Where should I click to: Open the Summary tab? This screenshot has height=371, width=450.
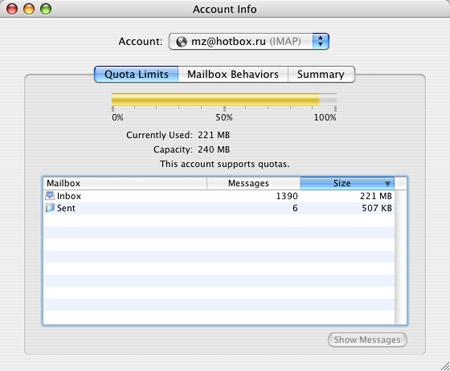(321, 74)
